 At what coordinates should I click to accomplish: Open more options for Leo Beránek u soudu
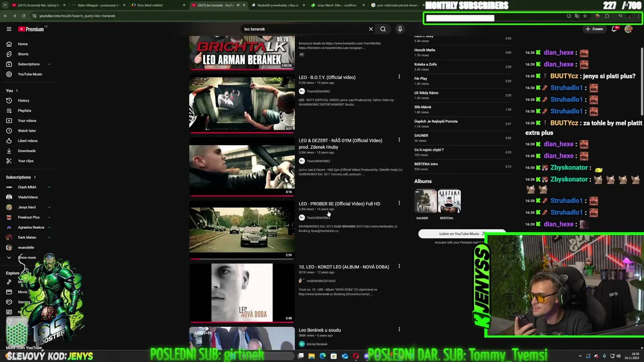coord(399,329)
